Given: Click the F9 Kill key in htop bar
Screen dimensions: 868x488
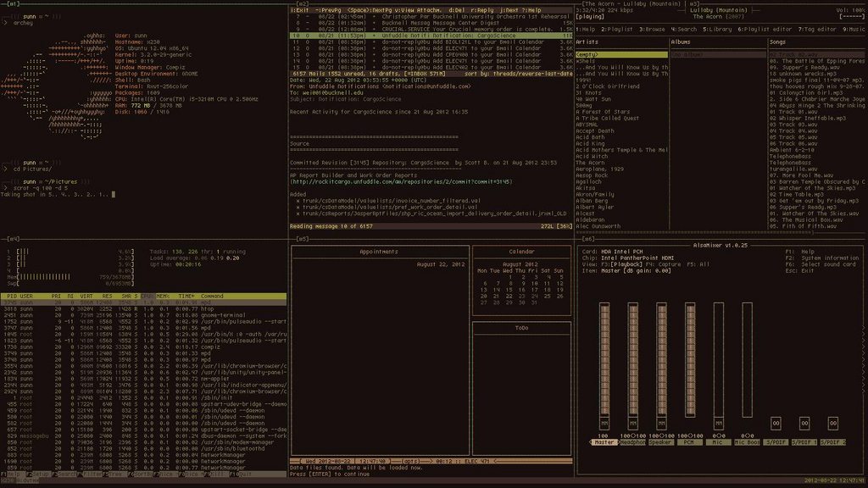Looking at the screenshot, I should (x=216, y=474).
